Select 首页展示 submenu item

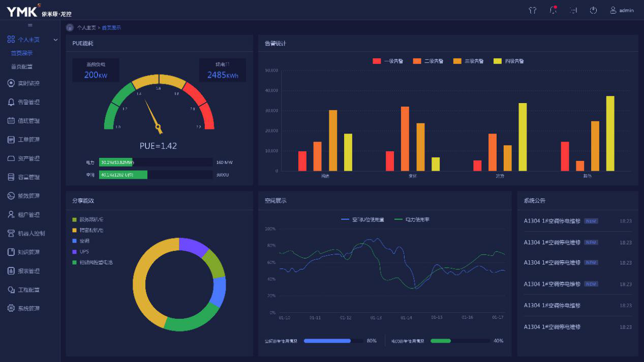coord(22,53)
